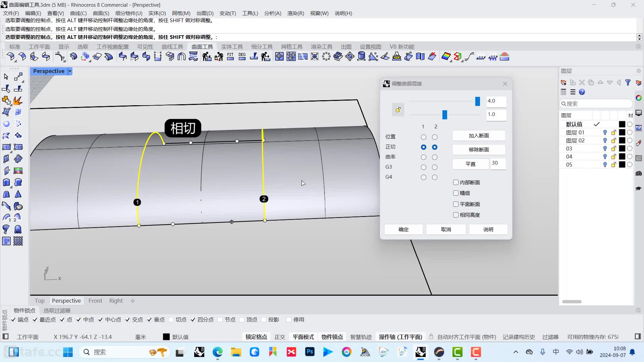644x362 pixels.
Task: Enable the 精细 checkbox
Action: 456,193
